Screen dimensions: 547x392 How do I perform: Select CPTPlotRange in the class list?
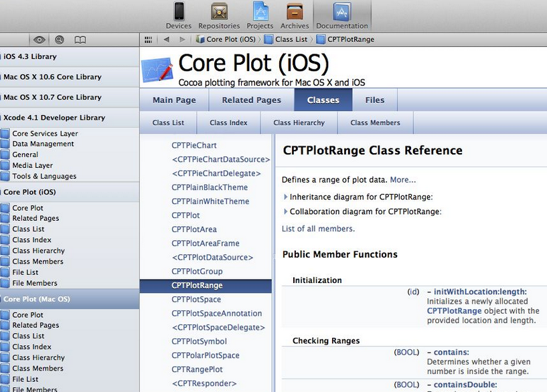(x=206, y=286)
